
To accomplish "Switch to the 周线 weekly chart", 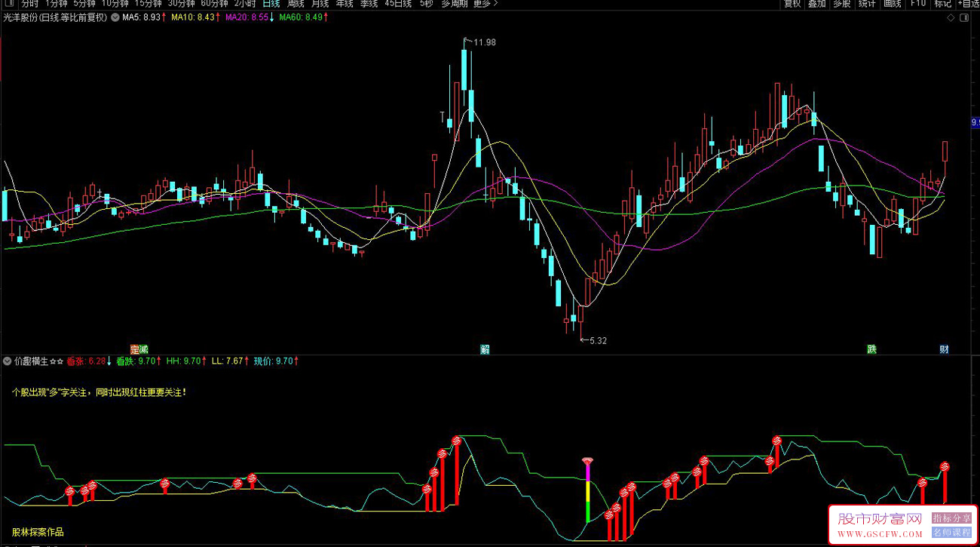I will [x=296, y=4].
